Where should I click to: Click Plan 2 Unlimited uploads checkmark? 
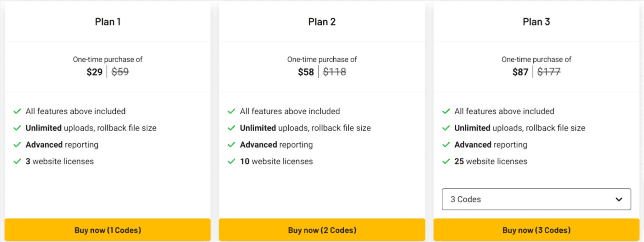pos(231,128)
